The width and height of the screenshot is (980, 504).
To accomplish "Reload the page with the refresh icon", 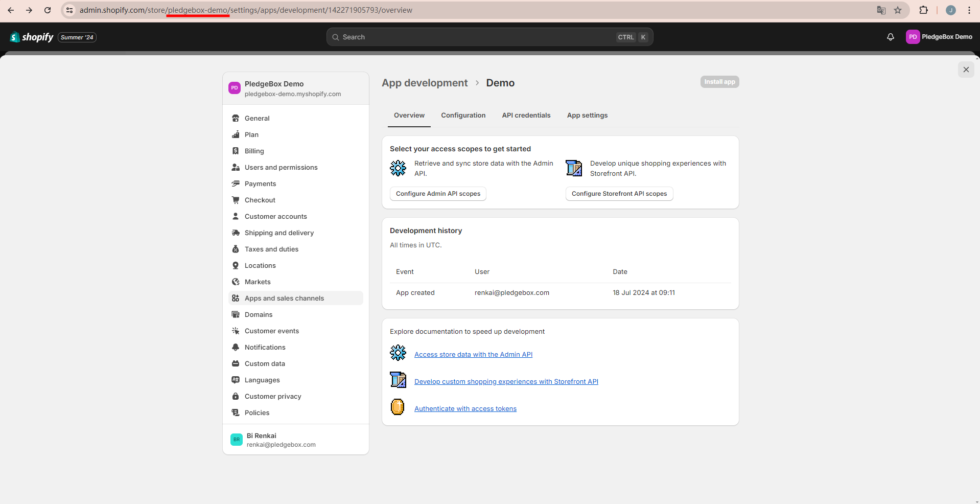I will point(48,10).
